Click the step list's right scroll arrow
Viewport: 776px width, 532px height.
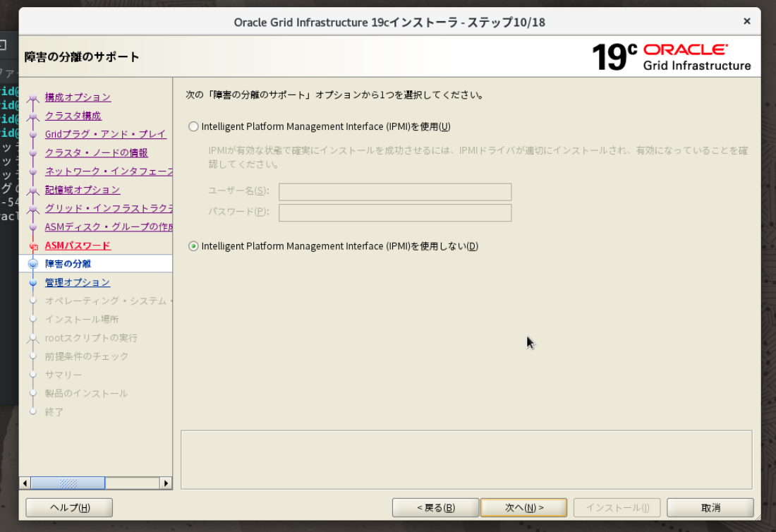(166, 483)
